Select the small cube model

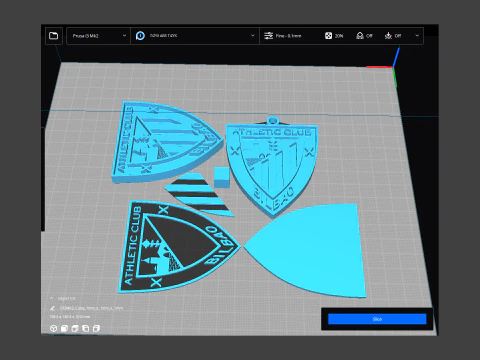[x=221, y=177]
